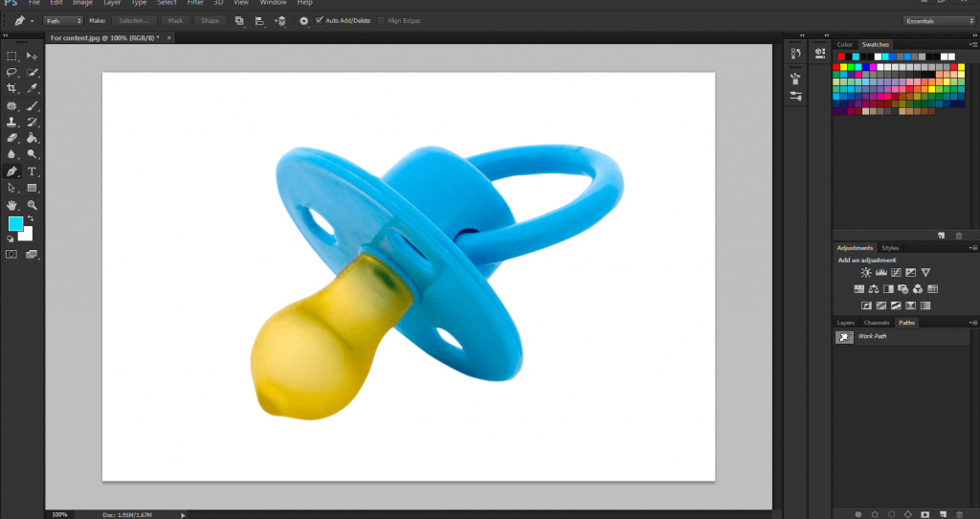
Task: Select the Horizontal Type tool
Action: (x=32, y=171)
